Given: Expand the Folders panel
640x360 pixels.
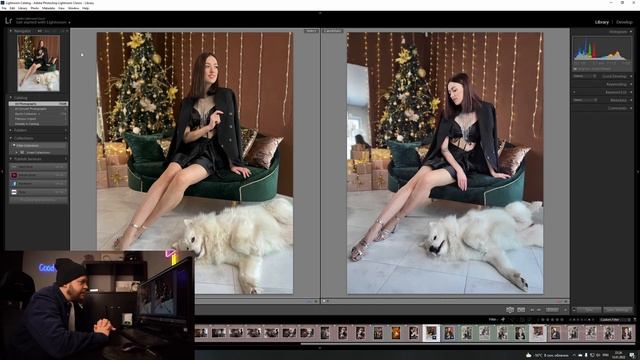Looking at the screenshot, I should coord(11,130).
